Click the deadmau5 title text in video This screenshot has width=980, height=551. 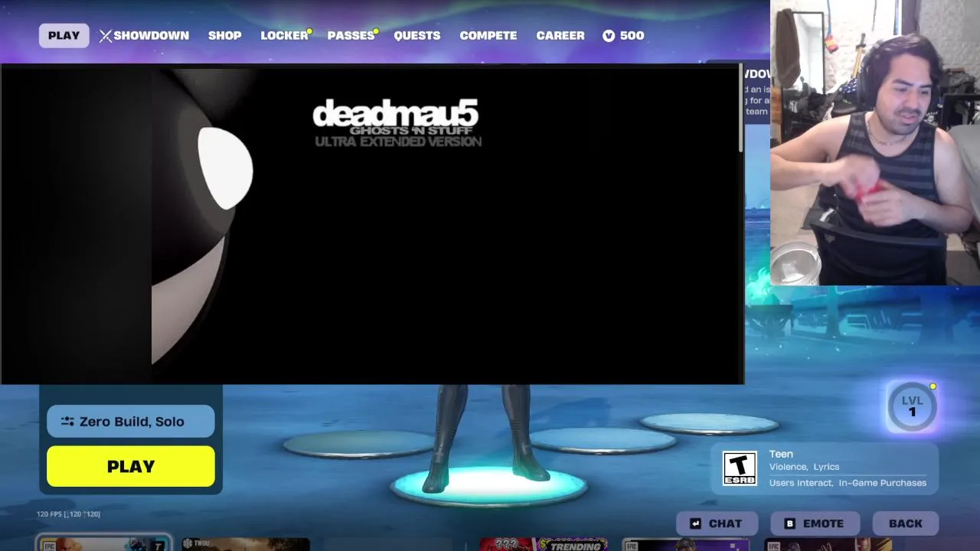point(395,114)
